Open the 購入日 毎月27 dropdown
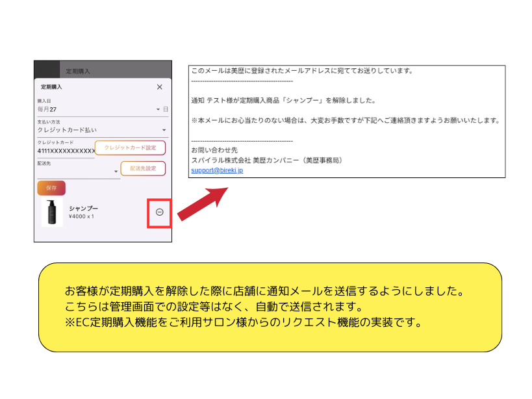 click(x=103, y=109)
